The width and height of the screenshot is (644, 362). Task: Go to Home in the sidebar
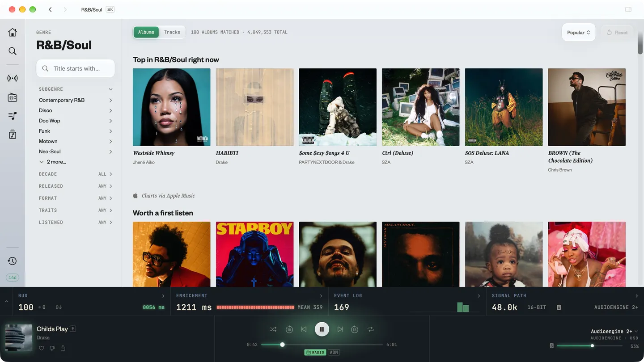13,32
